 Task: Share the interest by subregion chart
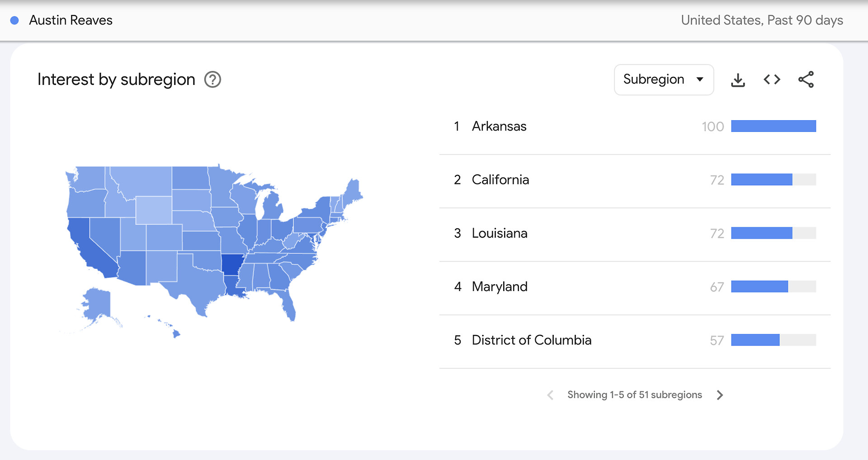806,80
